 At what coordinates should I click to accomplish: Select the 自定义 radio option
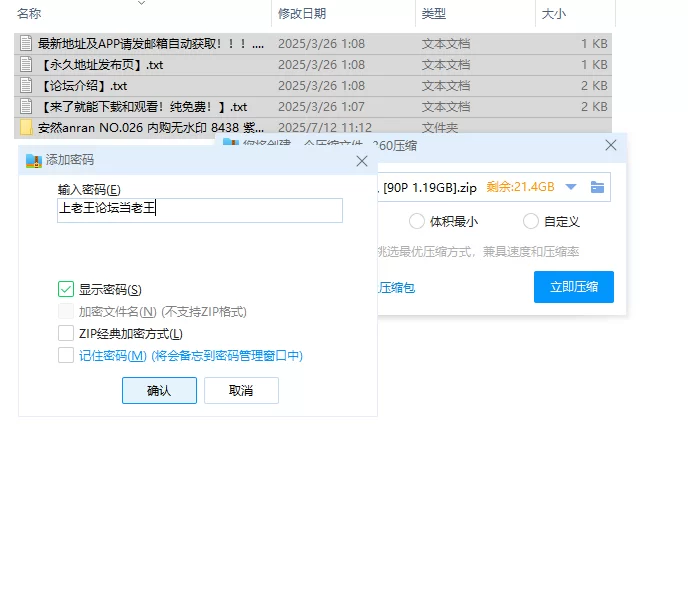[x=530, y=221]
